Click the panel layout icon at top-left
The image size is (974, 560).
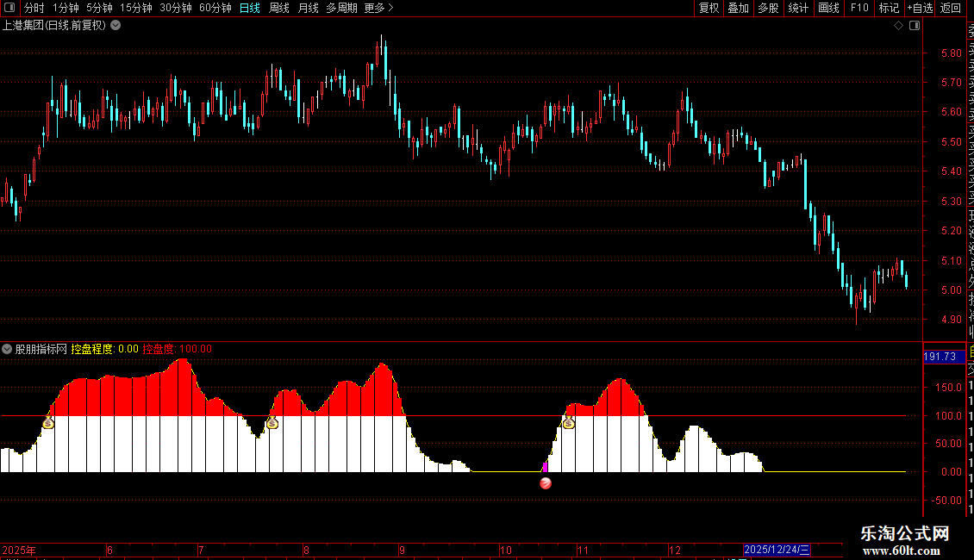(x=9, y=8)
